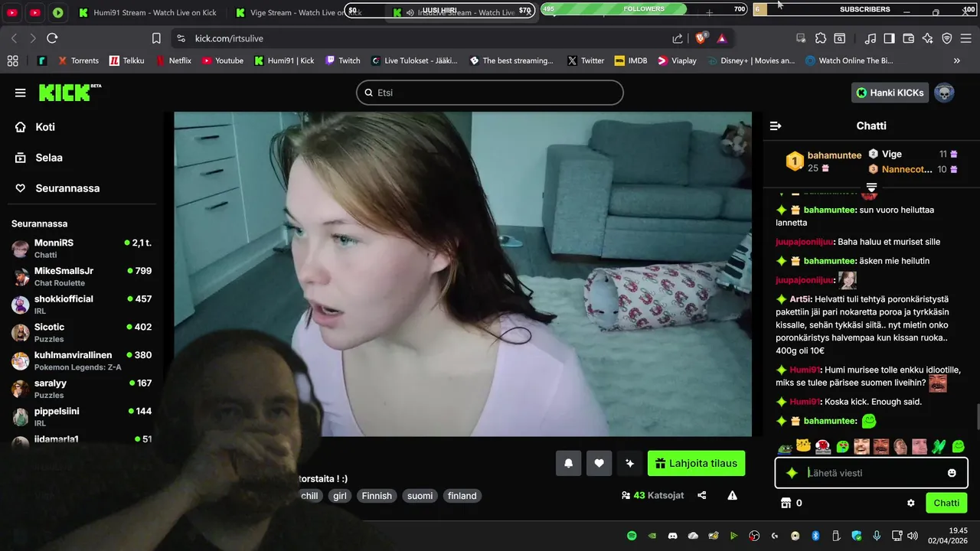Click the suomi stream tag
This screenshot has height=551, width=980.
pos(420,496)
